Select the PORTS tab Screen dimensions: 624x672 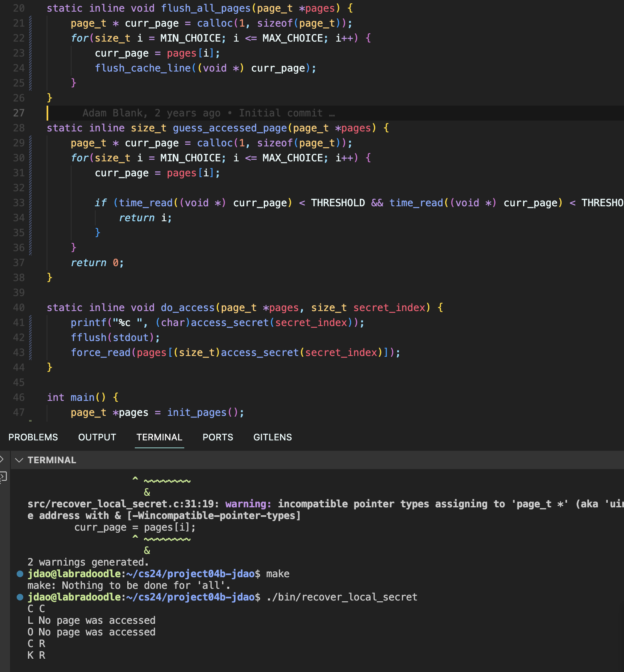[x=218, y=437]
